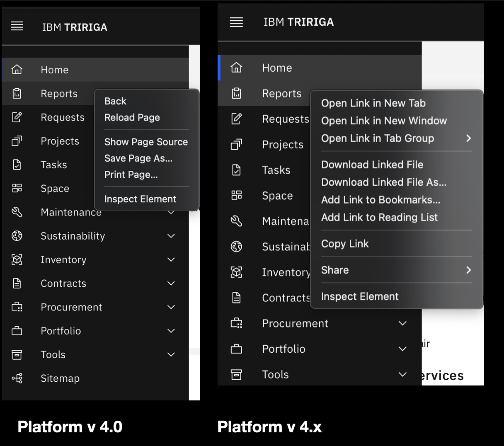Choose Add Link to Bookmarks...
The width and height of the screenshot is (504, 446).
[x=381, y=200]
